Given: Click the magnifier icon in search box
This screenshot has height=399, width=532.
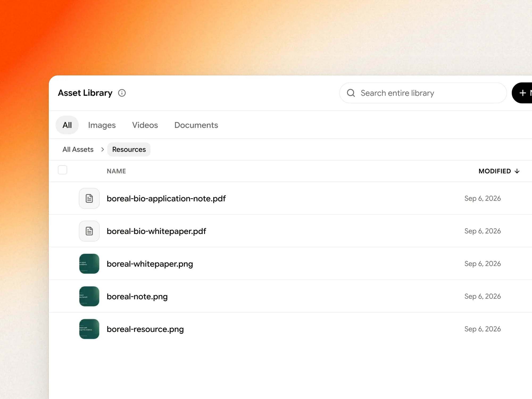Looking at the screenshot, I should (351, 93).
